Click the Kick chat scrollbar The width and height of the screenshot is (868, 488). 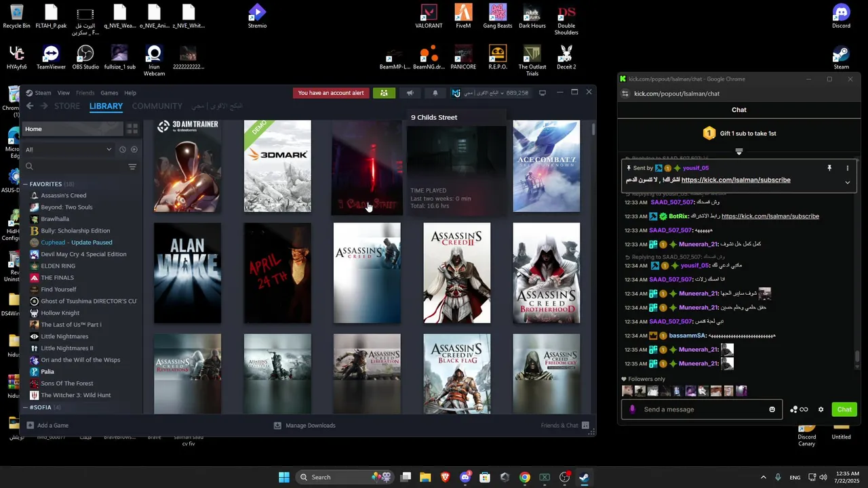[x=857, y=357]
